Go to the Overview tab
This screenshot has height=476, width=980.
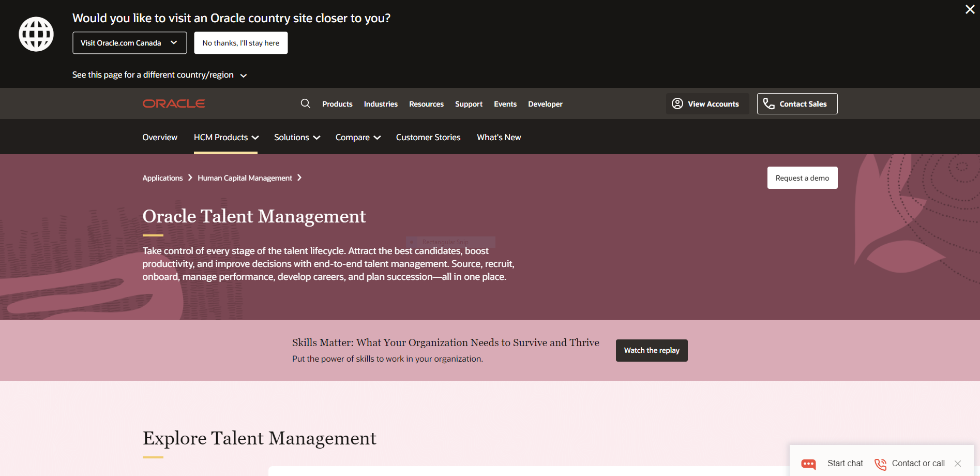160,137
